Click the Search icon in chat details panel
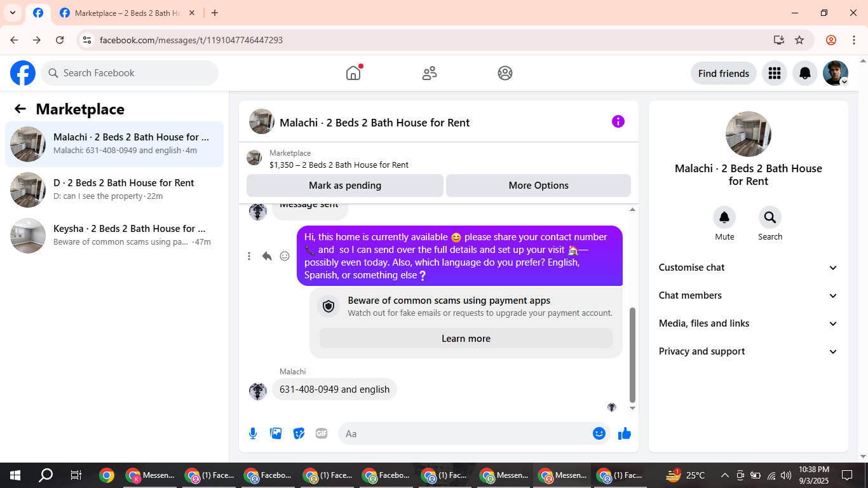The image size is (868, 488). pyautogui.click(x=770, y=218)
